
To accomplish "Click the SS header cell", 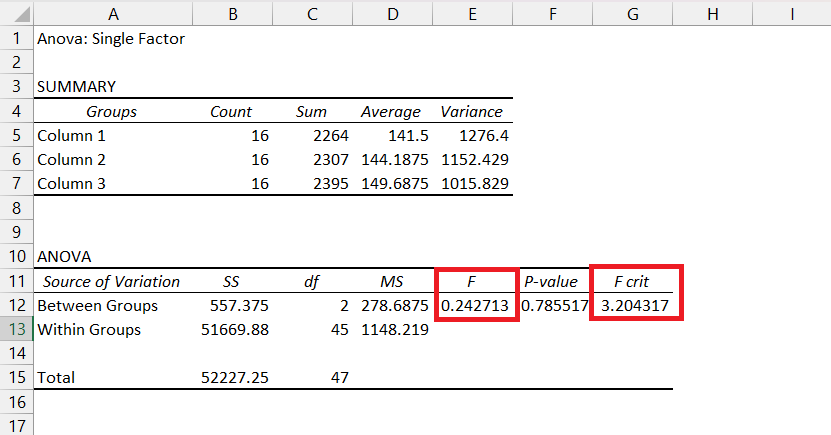I will [231, 281].
